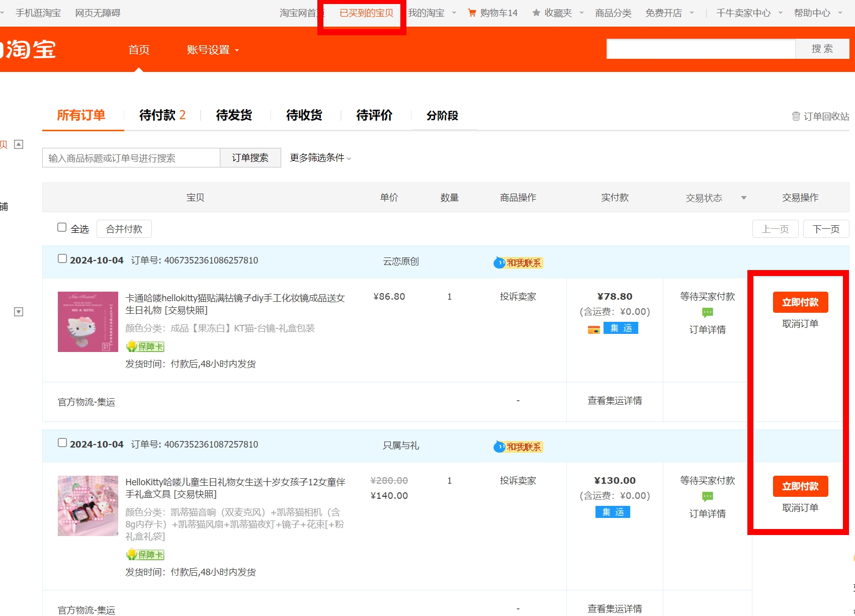Expand the 千牛卖家中心 dropdown
This screenshot has width=855, height=616.
(x=749, y=13)
